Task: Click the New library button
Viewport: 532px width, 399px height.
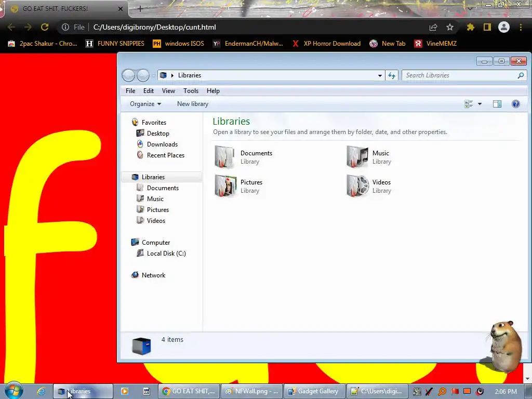Action: (x=192, y=104)
